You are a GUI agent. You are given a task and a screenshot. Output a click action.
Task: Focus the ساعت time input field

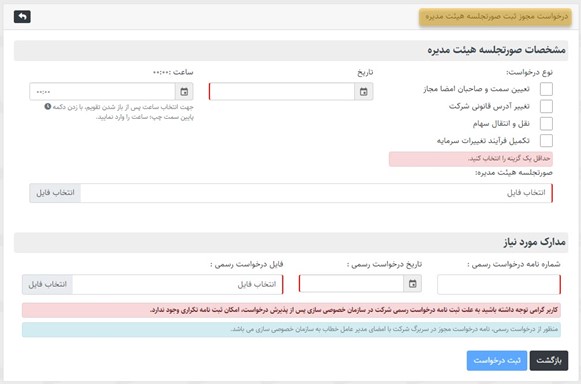(102, 92)
